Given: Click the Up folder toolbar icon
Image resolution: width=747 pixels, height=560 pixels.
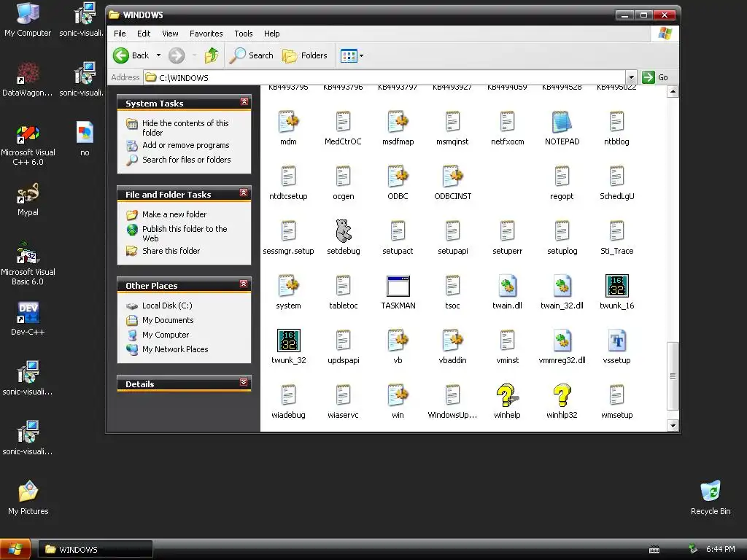Looking at the screenshot, I should pos(211,55).
